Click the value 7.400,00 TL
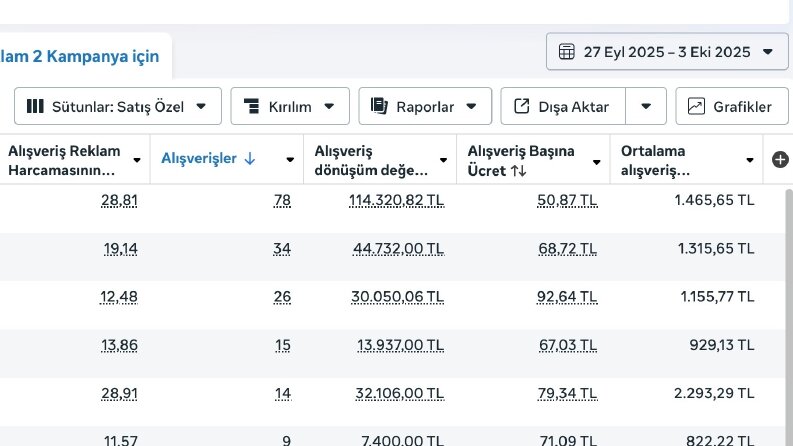Viewport: 793px width, 446px height. coord(403,440)
